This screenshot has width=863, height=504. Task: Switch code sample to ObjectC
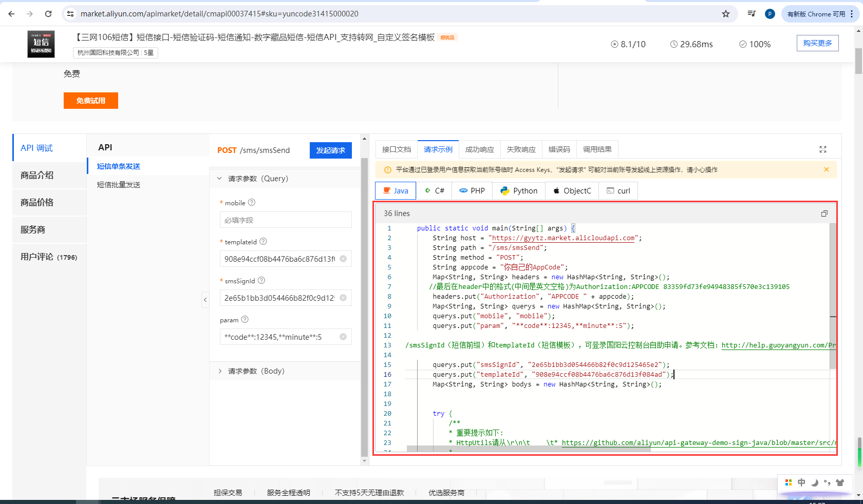click(572, 191)
